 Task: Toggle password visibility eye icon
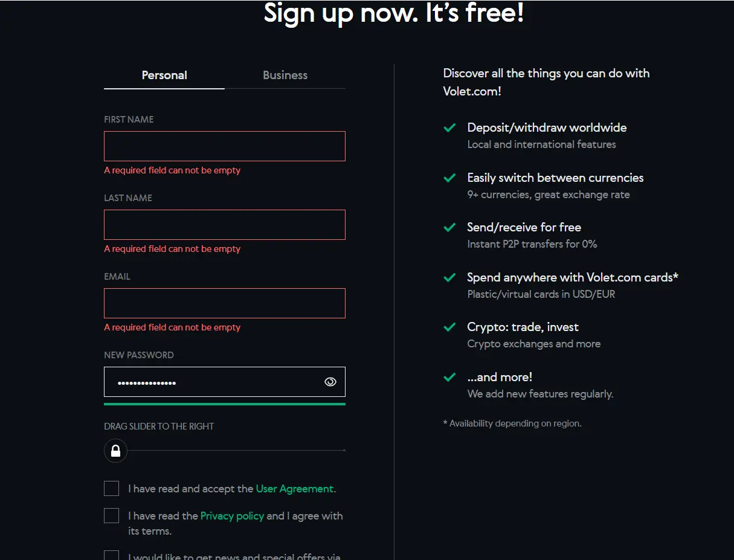[x=330, y=382]
